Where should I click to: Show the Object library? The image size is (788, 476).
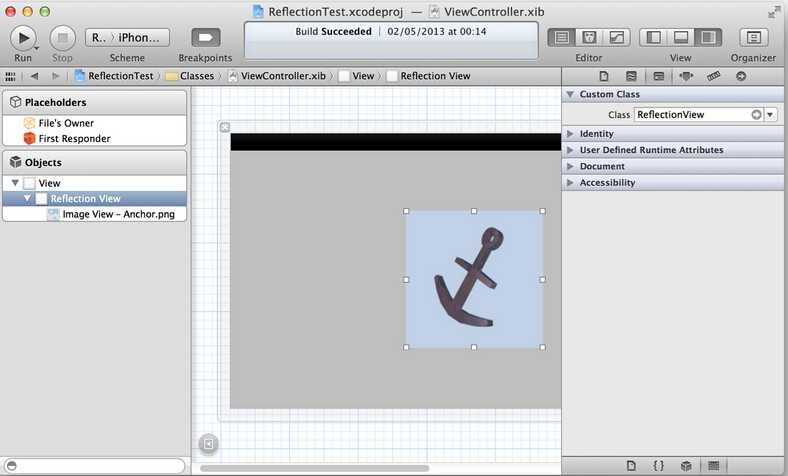pyautogui.click(x=686, y=465)
